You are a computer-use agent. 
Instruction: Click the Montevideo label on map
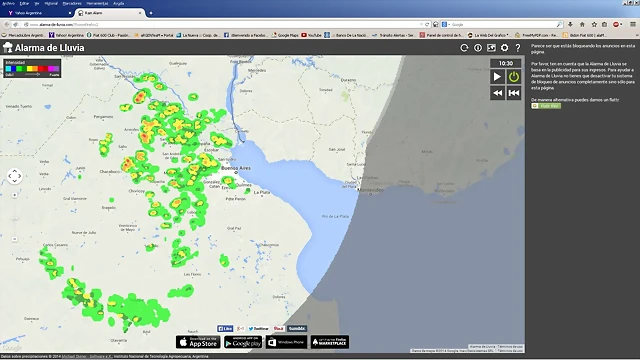(x=371, y=190)
